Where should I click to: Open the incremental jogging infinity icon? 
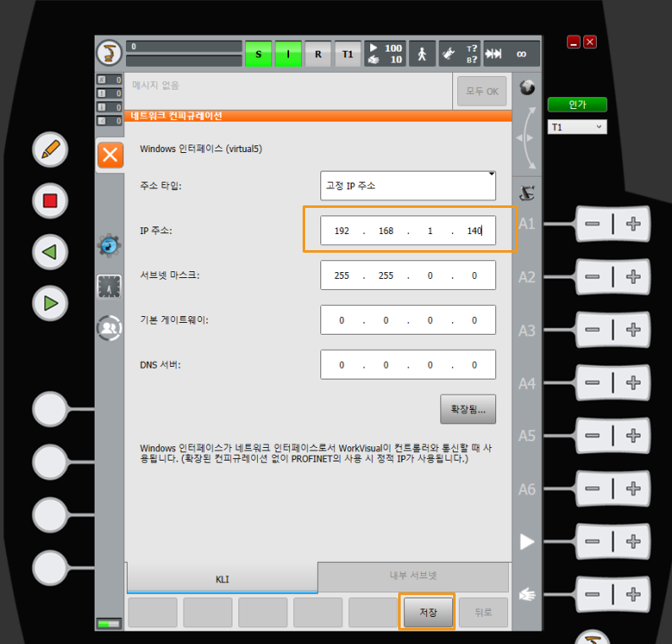coord(511,54)
